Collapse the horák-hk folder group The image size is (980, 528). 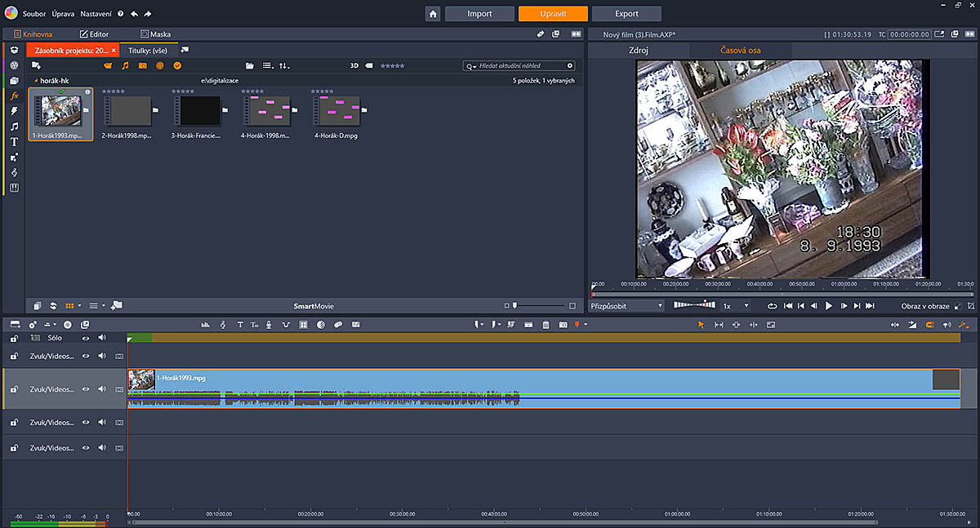click(35, 81)
